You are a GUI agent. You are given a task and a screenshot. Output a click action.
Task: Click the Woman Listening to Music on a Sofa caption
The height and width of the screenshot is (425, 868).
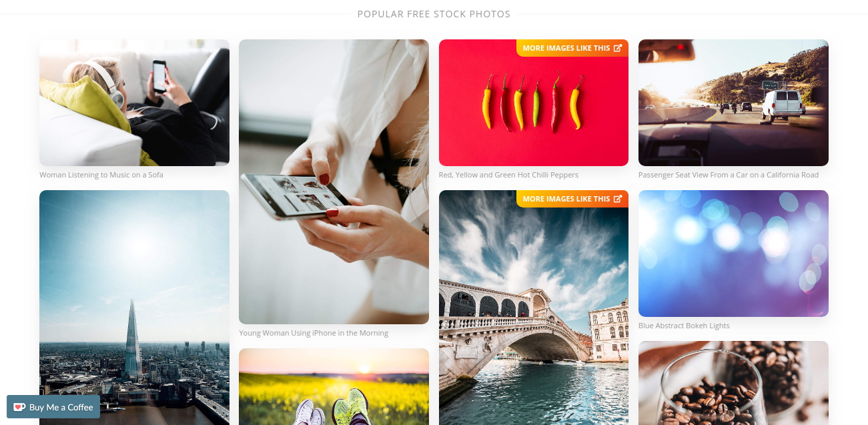coord(101,175)
